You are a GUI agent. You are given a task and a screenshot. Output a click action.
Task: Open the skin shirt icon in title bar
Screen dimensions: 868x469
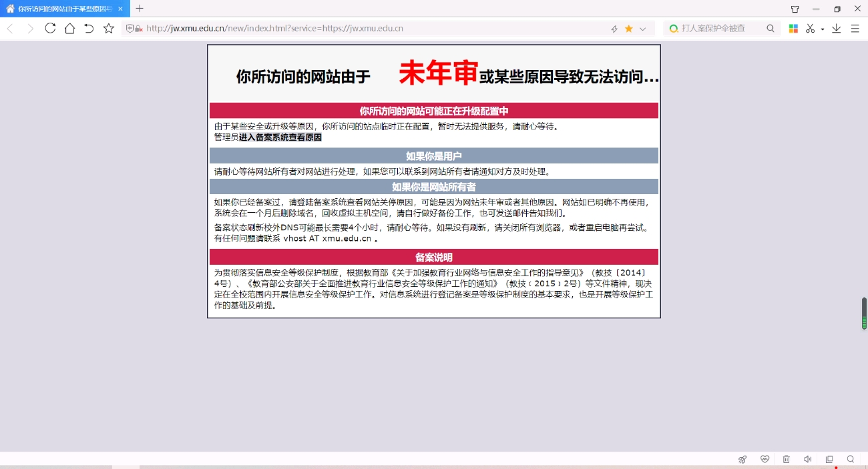(x=795, y=9)
